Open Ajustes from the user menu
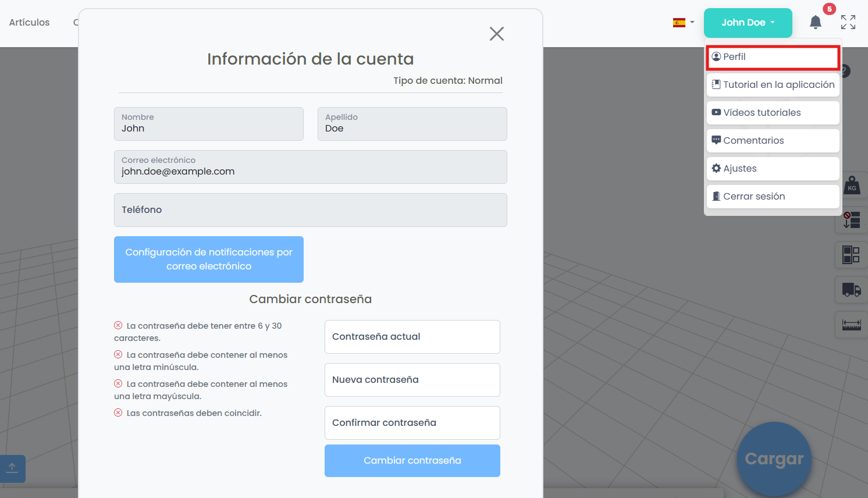 pyautogui.click(x=773, y=169)
